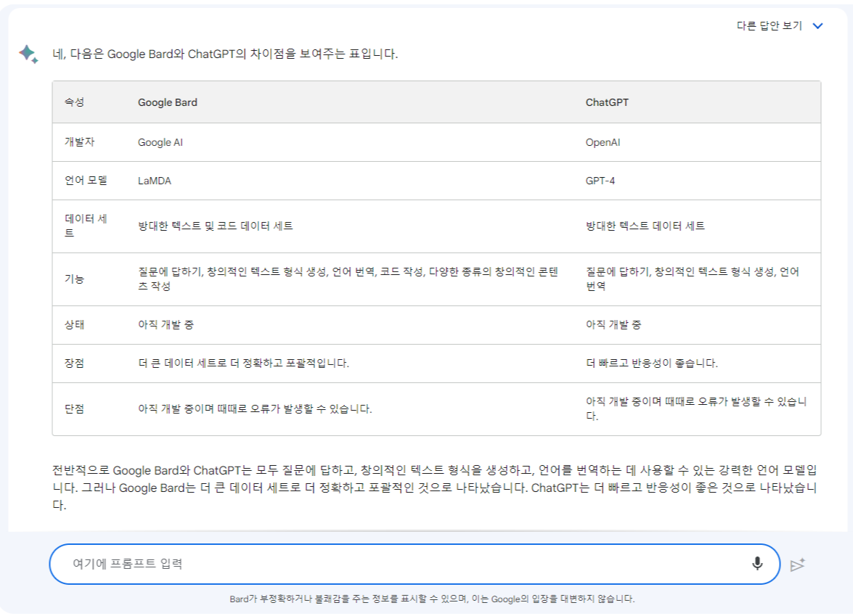The width and height of the screenshot is (853, 616).
Task: Click the microphone voice input icon
Action: [756, 564]
